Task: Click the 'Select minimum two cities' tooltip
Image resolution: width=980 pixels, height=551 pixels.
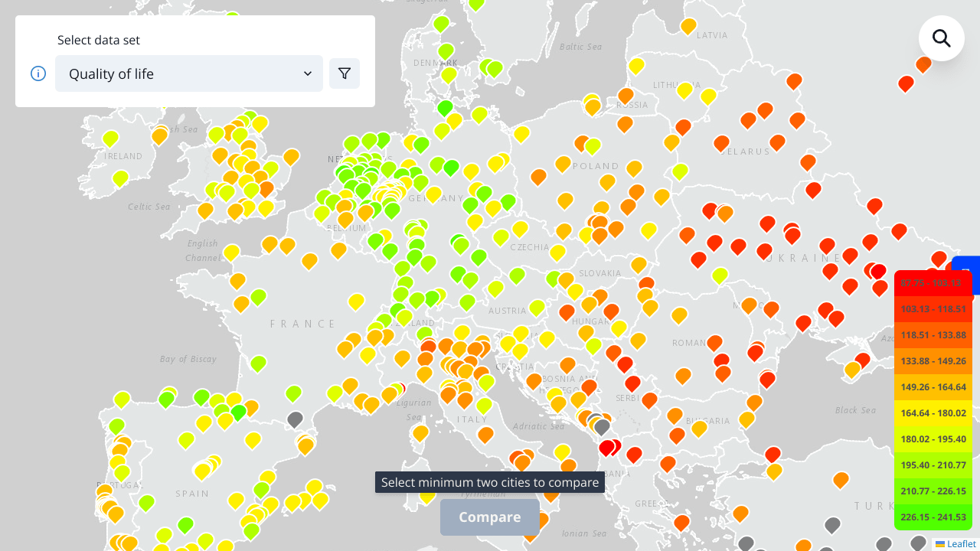Action: (490, 482)
